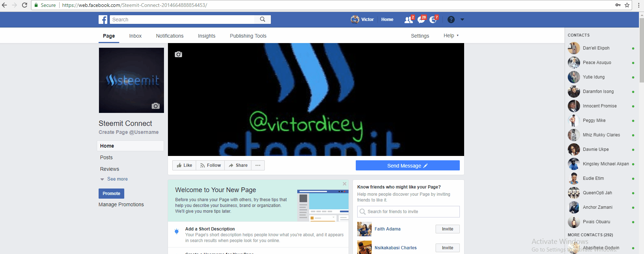Image resolution: width=644 pixels, height=254 pixels.
Task: Expand See more sidebar options
Action: (114, 179)
